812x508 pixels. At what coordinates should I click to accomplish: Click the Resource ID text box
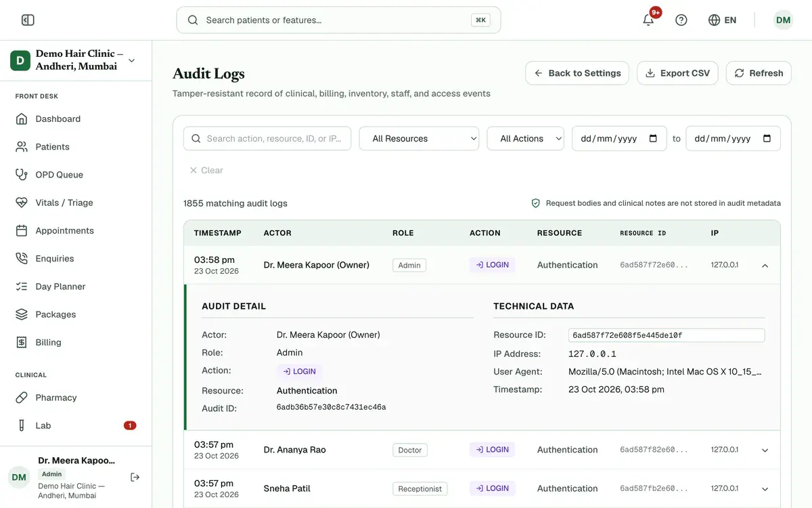click(x=667, y=335)
